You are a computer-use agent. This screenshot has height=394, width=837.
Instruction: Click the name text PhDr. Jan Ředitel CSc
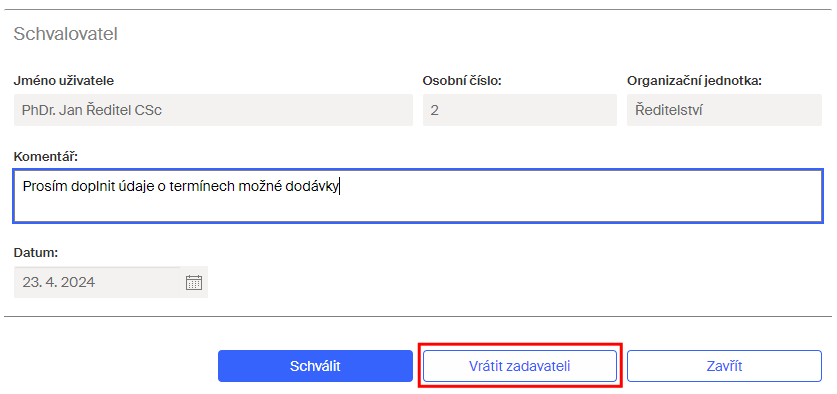[92, 111]
